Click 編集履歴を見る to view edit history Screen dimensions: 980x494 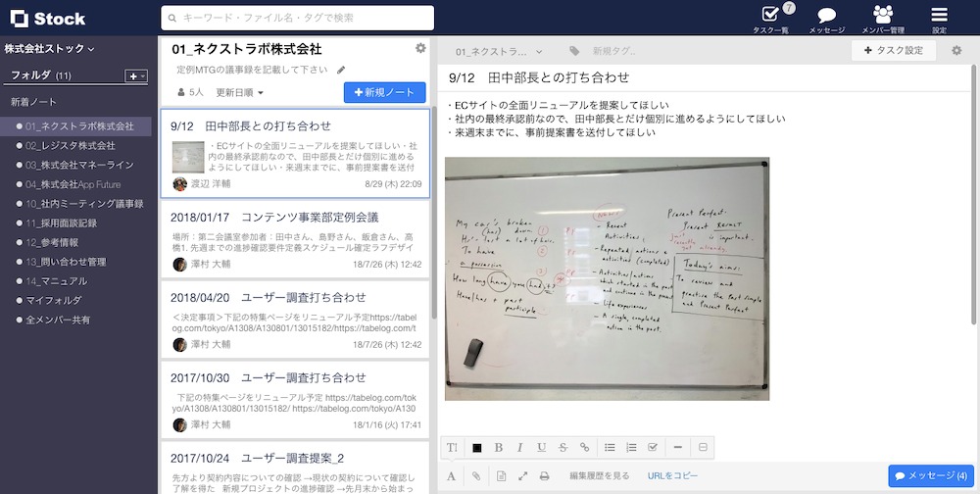pyautogui.click(x=600, y=475)
